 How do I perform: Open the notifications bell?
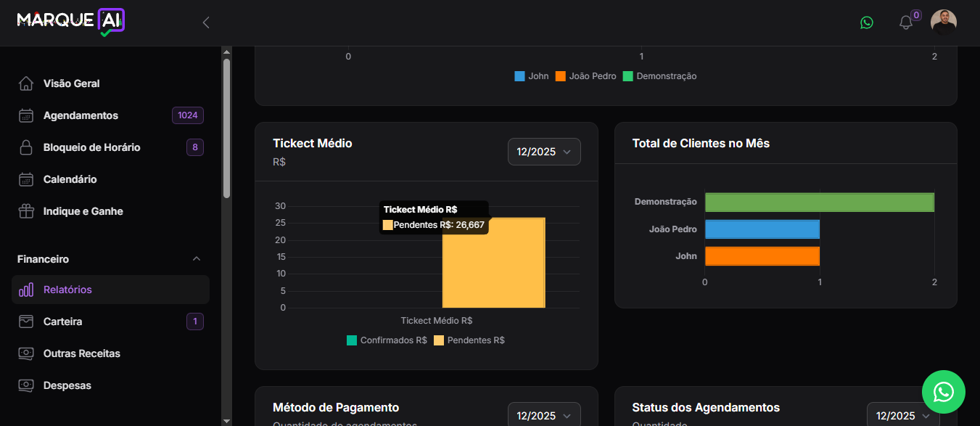click(905, 22)
